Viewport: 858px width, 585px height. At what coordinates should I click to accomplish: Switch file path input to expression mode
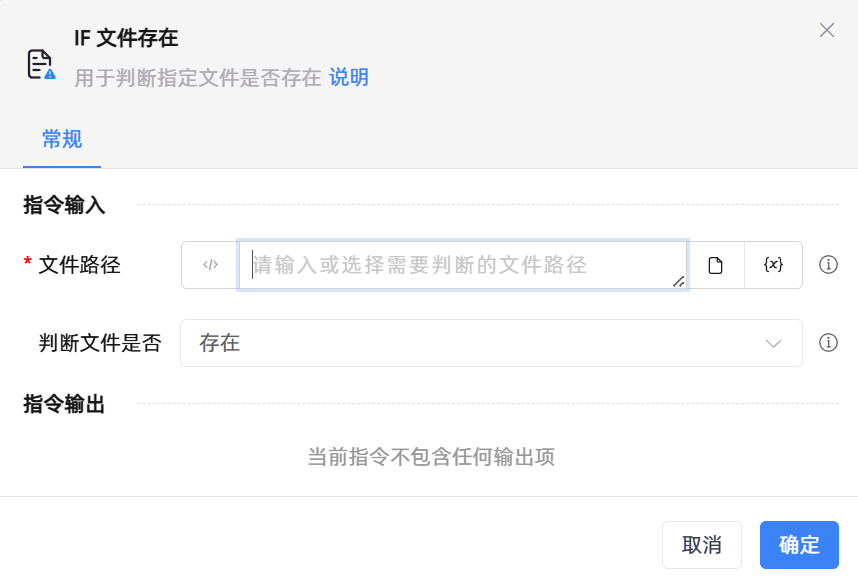[210, 264]
